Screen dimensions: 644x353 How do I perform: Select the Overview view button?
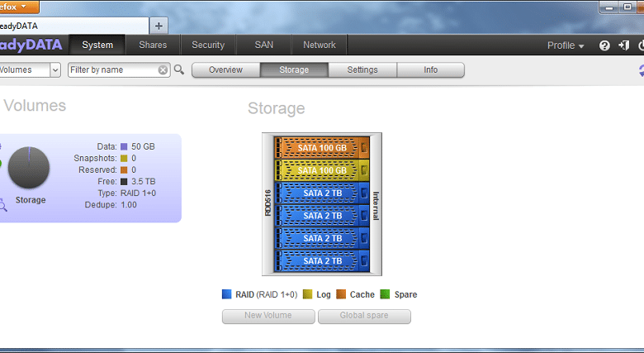pyautogui.click(x=226, y=70)
